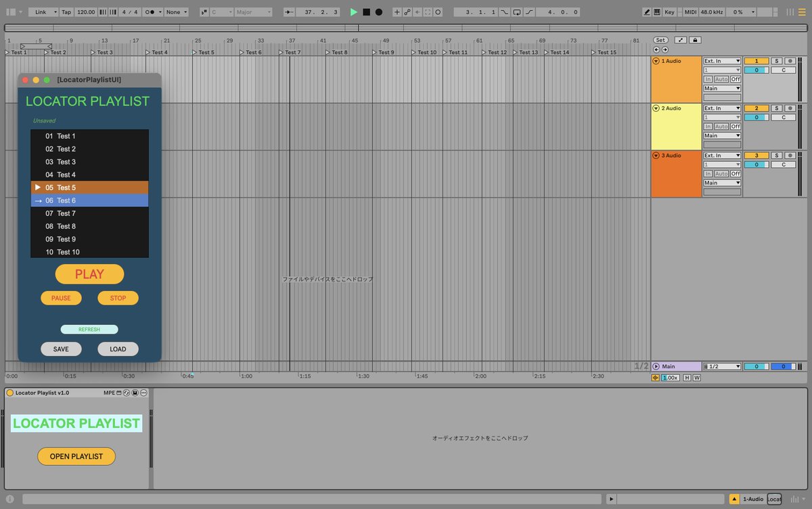812x509 pixels.
Task: Click the transport Stop square button
Action: (366, 12)
